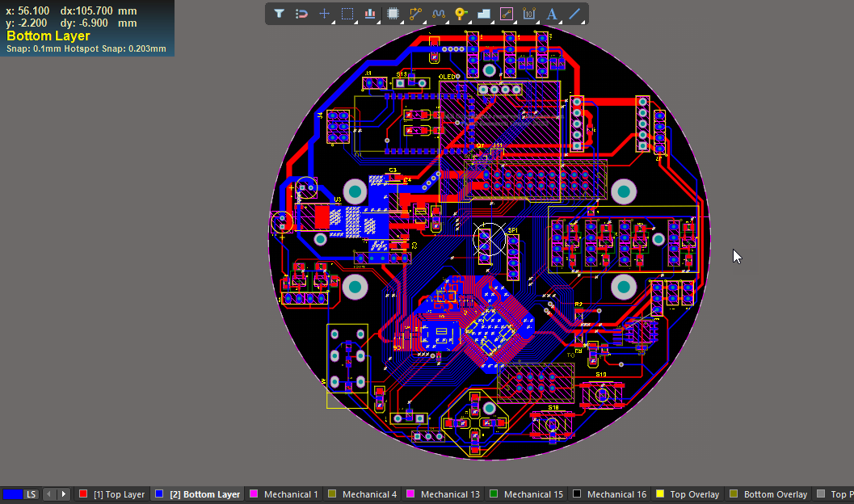
Task: Click the blue current layer color swatch
Action: pyautogui.click(x=12, y=494)
